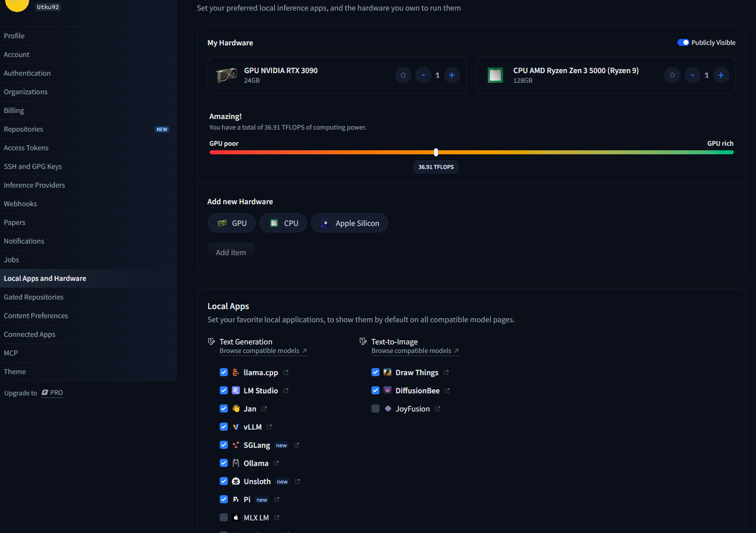Open Gated Repositories settings
Image resolution: width=756 pixels, height=533 pixels.
point(88,297)
